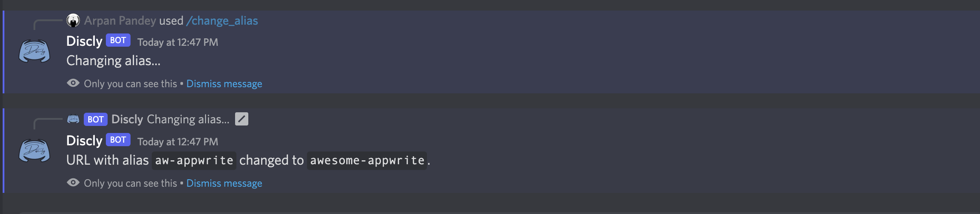Click the BOT badge in the reply preview
The width and height of the screenshot is (980, 214).
click(95, 119)
